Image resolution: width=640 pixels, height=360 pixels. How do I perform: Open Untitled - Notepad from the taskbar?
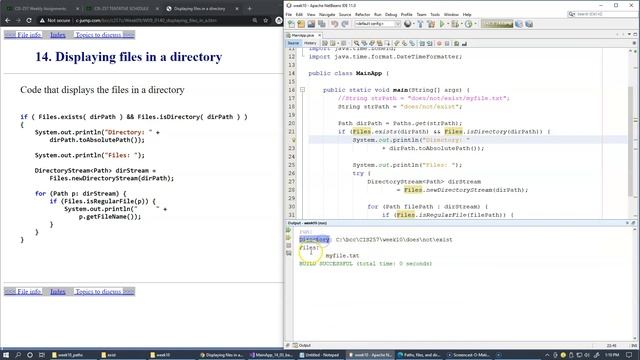(x=320, y=355)
